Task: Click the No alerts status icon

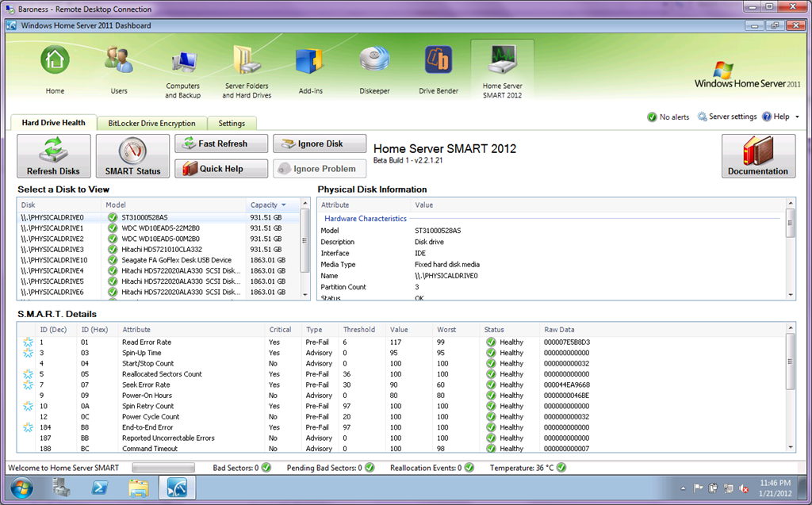Action: pos(652,117)
